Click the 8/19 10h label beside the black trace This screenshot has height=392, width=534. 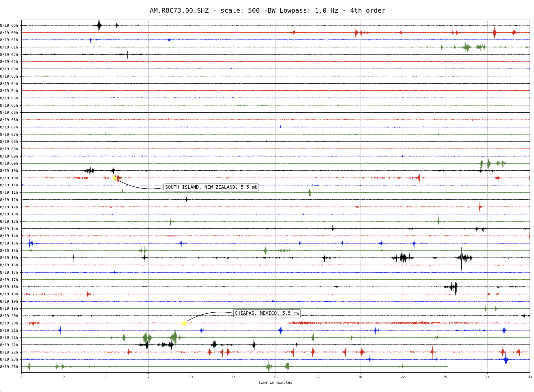pyautogui.click(x=9, y=171)
